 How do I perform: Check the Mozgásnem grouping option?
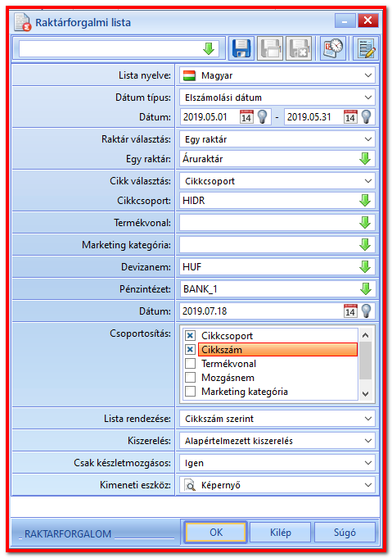click(191, 377)
